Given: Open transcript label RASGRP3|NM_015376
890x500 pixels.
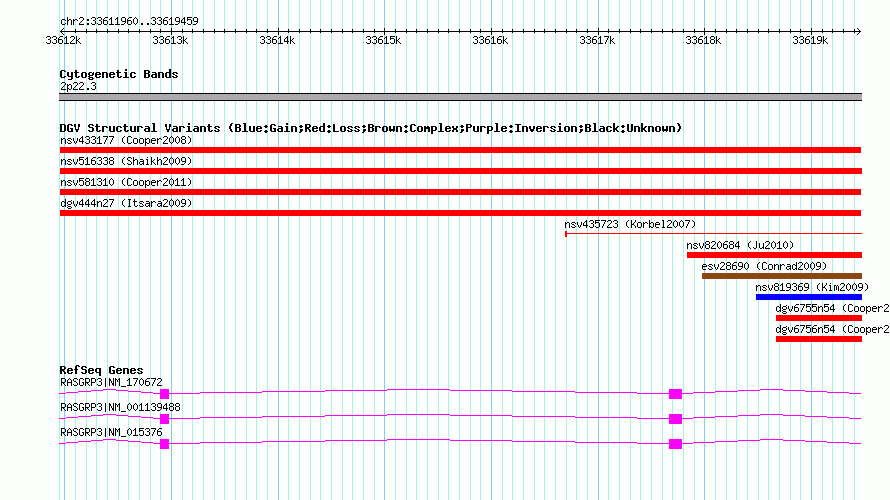Looking at the screenshot, I should tap(111, 432).
